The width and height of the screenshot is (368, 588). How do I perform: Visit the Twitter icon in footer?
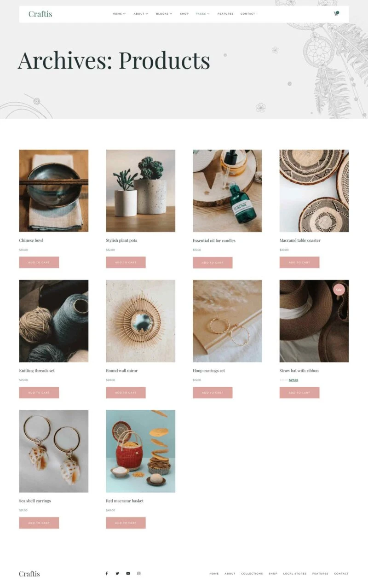tap(117, 573)
